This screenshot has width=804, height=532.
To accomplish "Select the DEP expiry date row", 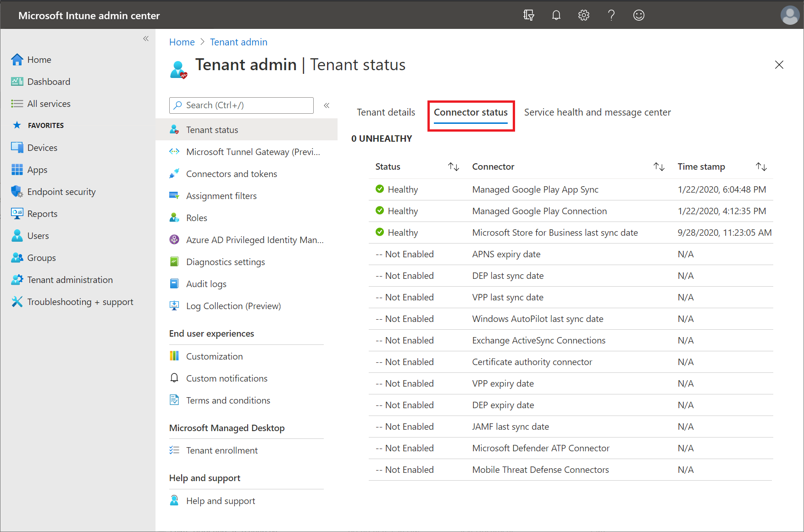I will click(x=571, y=405).
